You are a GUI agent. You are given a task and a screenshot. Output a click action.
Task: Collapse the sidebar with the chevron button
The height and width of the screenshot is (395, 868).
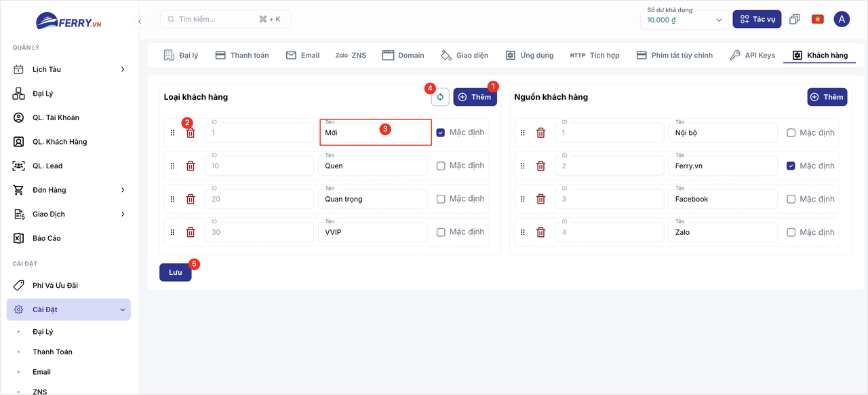coord(140,21)
